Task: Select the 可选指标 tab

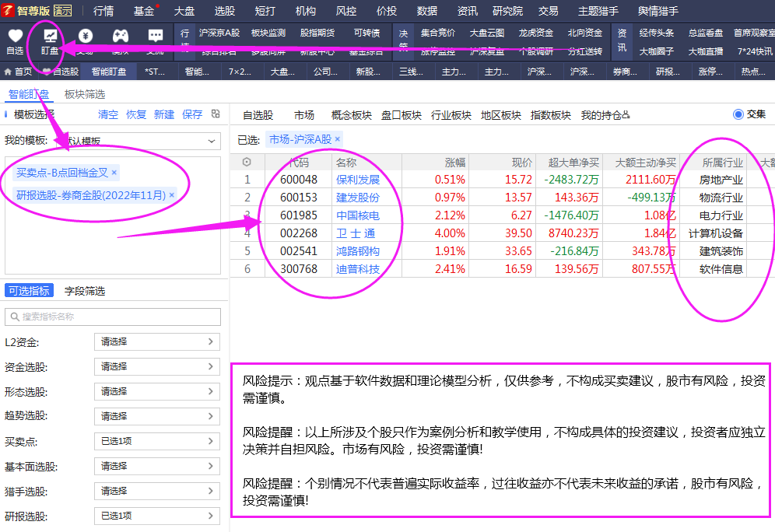Action: 29,291
